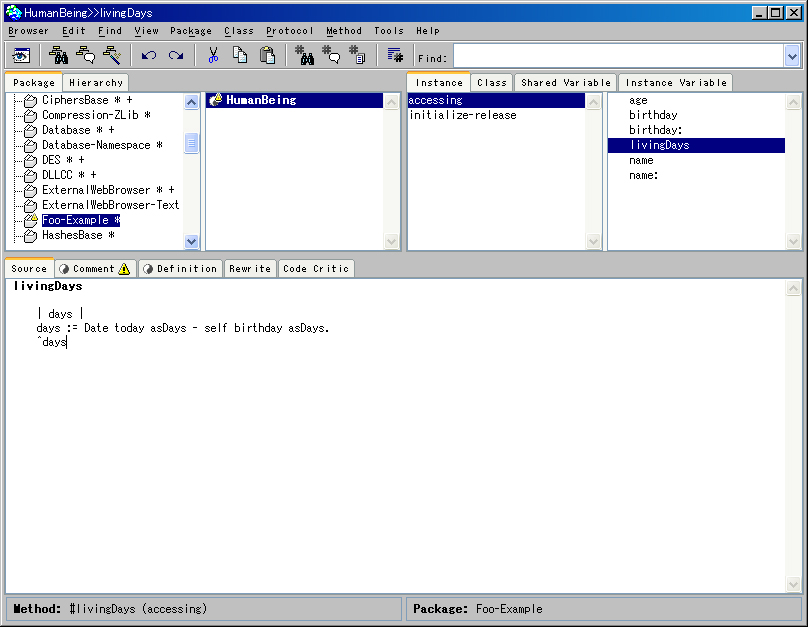This screenshot has width=808, height=627.
Task: Click the class hierarchy binoculars find icon
Action: pyautogui.click(x=58, y=55)
